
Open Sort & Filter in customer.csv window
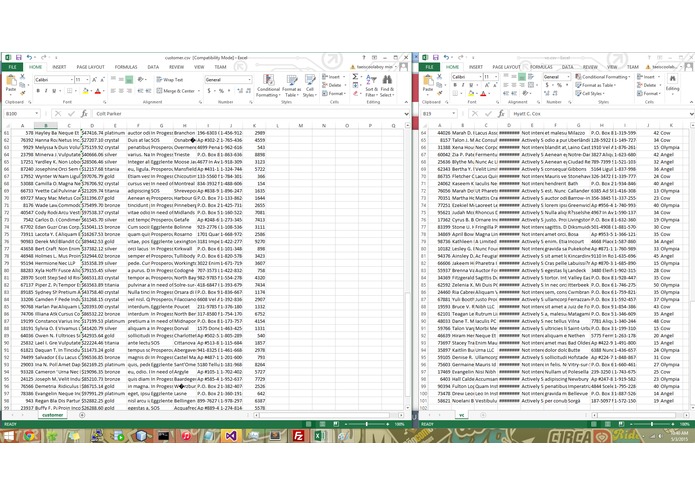(371, 86)
